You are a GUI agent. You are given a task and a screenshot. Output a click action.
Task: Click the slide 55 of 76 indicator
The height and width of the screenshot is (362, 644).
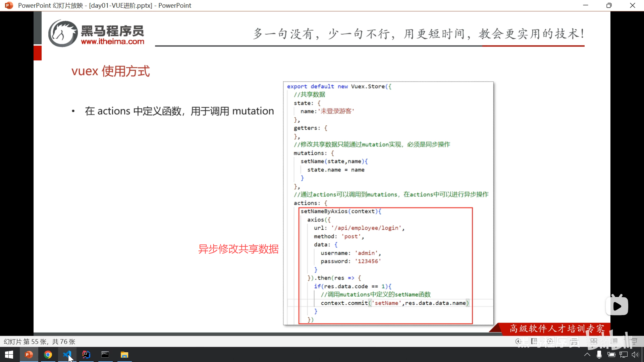(x=40, y=342)
